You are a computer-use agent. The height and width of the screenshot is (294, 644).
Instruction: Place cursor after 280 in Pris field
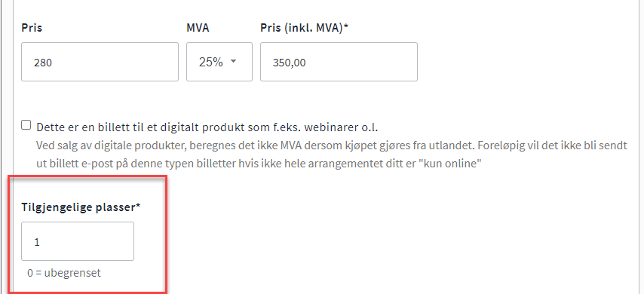tap(53, 63)
